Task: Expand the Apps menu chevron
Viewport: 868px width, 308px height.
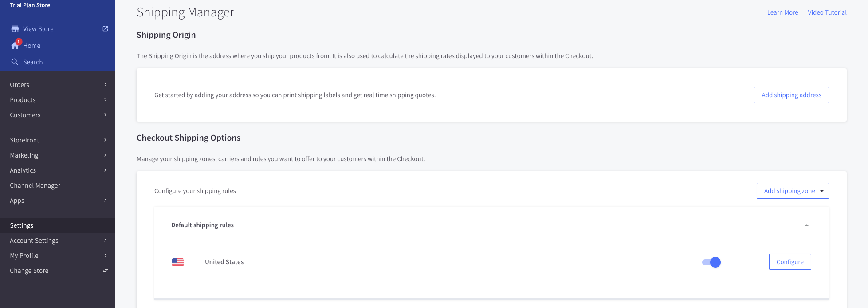Action: click(x=105, y=201)
